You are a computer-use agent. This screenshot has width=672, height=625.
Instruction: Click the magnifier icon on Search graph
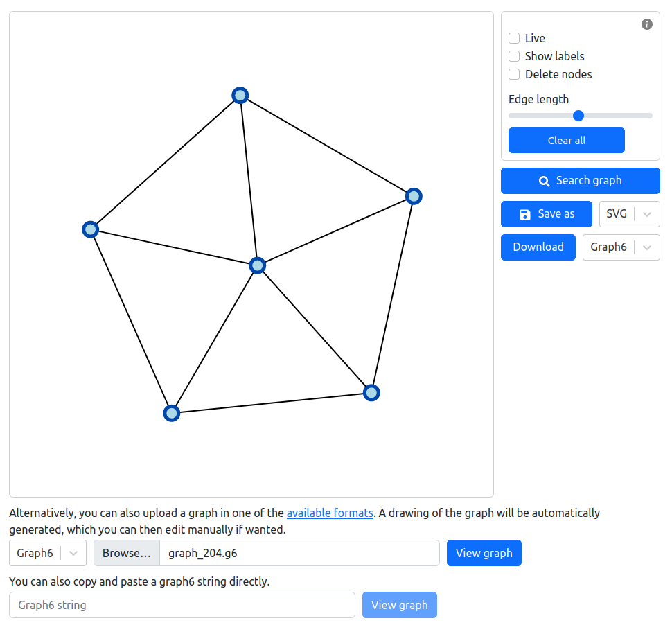point(544,182)
